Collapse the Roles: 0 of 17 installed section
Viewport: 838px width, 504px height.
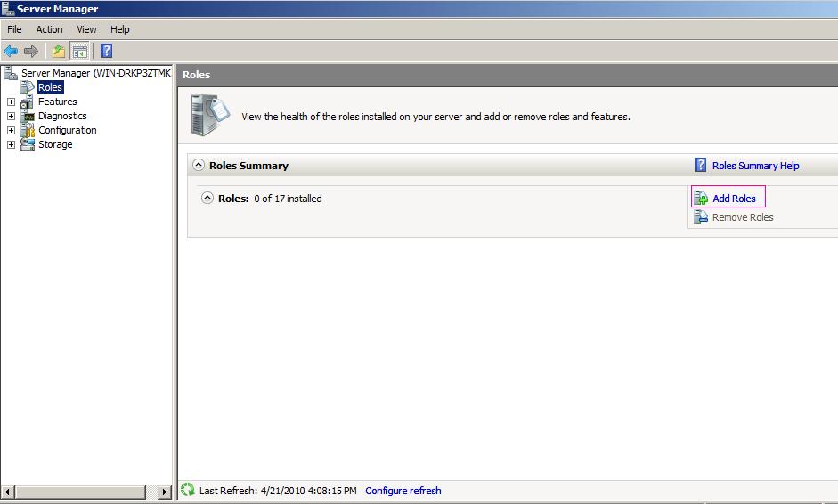pos(207,198)
